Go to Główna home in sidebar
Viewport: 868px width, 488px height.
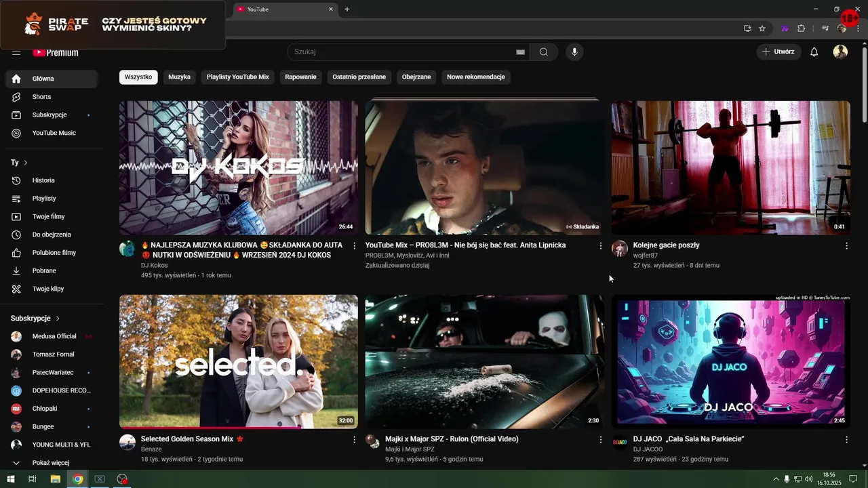(52, 79)
